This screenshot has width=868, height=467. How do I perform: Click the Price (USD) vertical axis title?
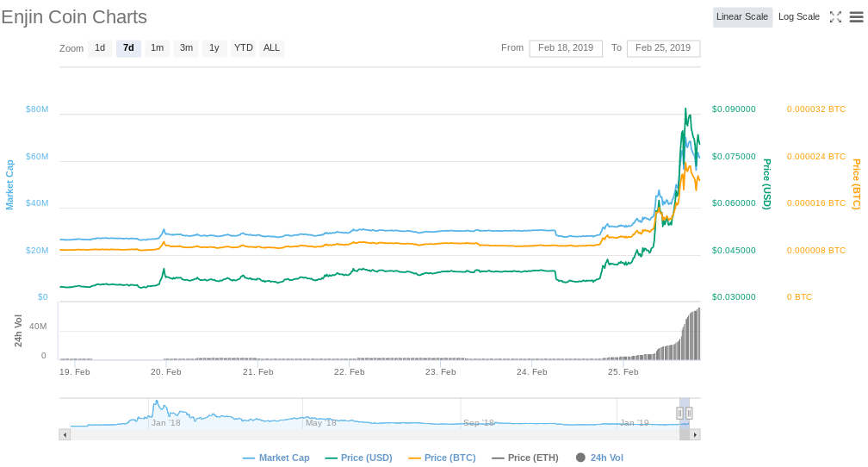point(766,184)
